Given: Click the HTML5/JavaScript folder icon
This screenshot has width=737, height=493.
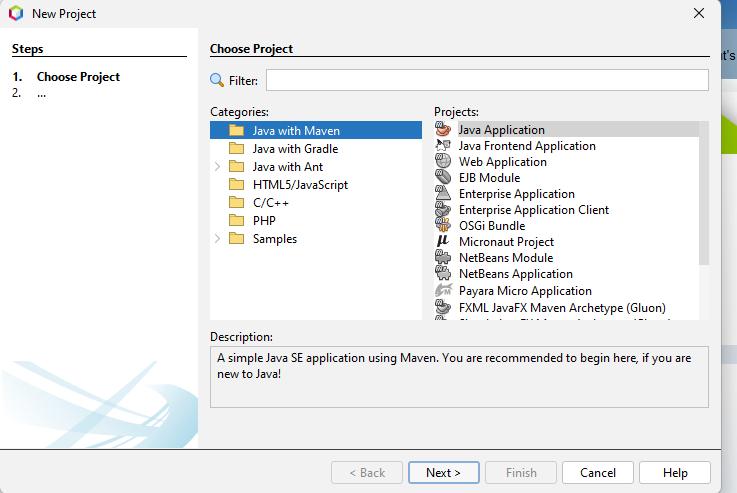Looking at the screenshot, I should [x=236, y=184].
